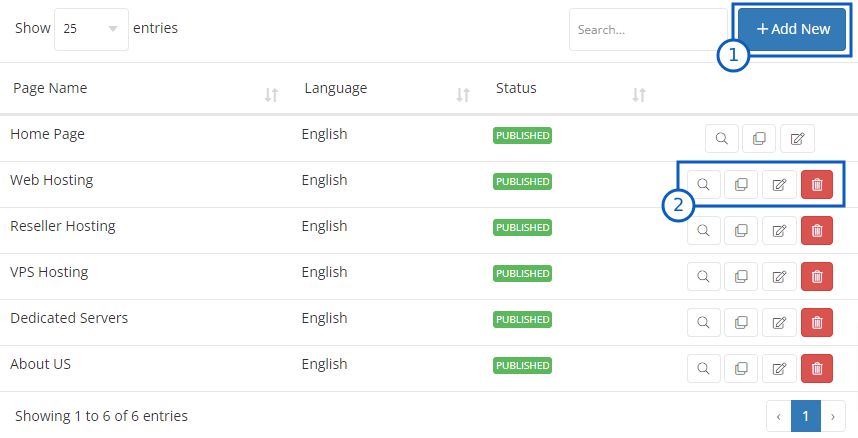Duplicate the Dedicated Servers page

tap(741, 322)
